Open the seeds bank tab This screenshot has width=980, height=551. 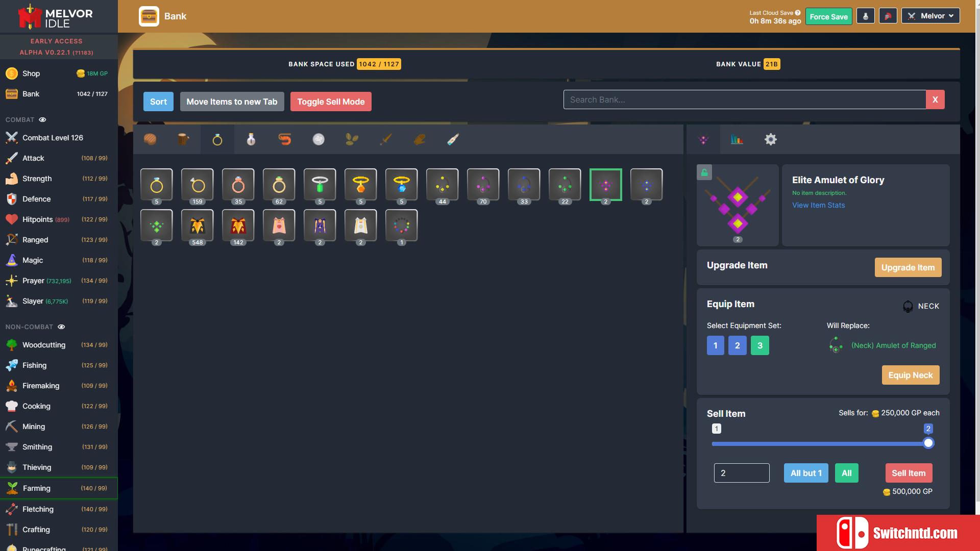coord(352,139)
